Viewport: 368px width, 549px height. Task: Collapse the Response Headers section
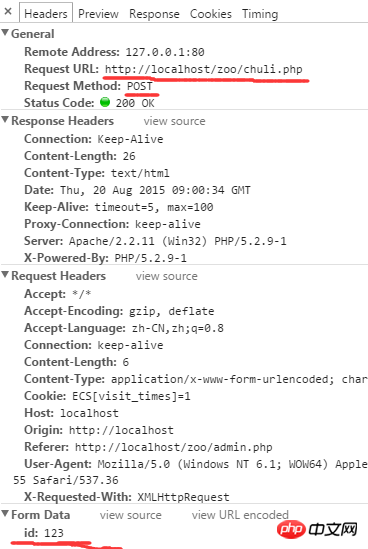(5, 120)
